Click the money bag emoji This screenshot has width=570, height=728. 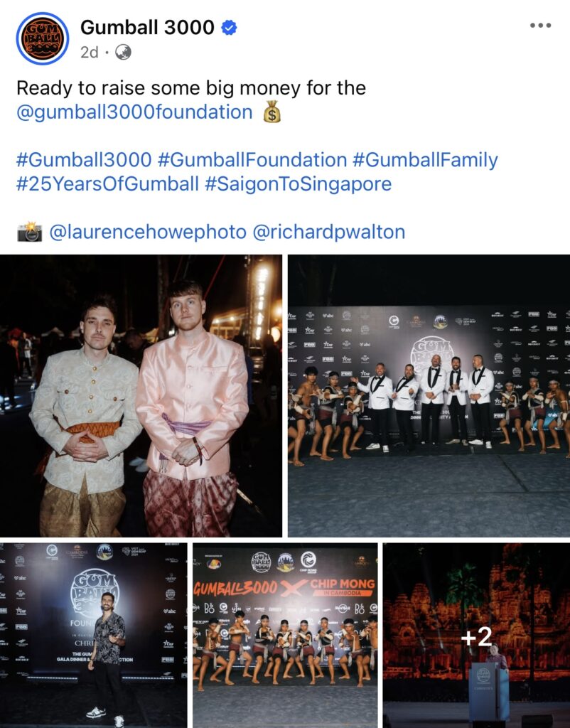click(x=272, y=112)
